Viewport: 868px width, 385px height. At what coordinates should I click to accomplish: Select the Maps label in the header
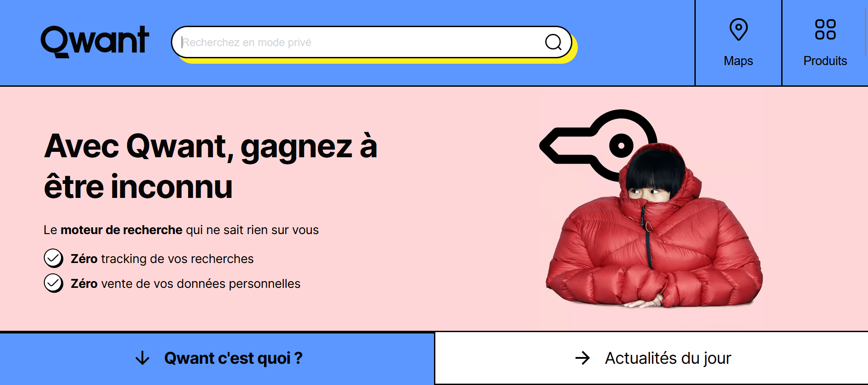(738, 61)
